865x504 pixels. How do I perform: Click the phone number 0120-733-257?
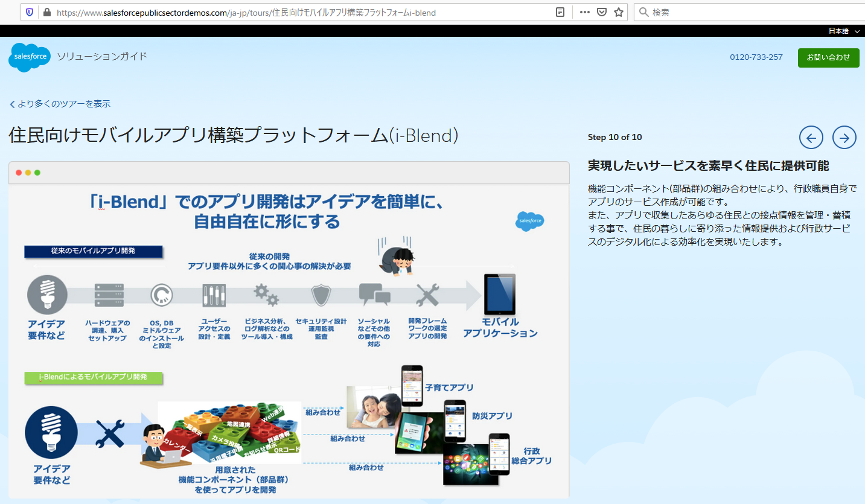[755, 57]
